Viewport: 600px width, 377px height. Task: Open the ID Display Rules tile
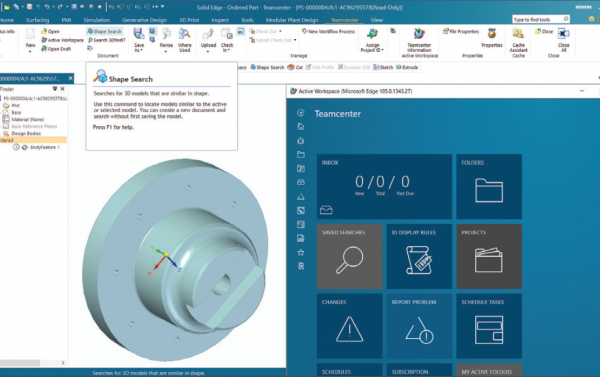tap(419, 256)
